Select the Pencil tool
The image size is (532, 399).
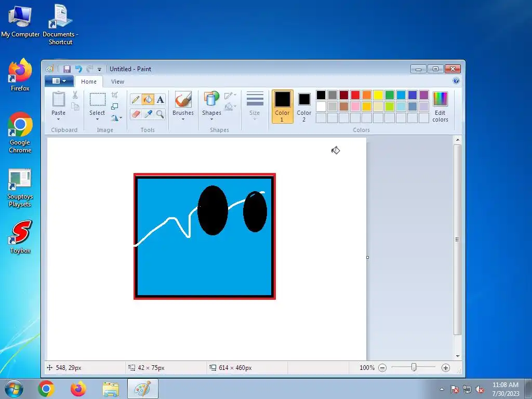(x=136, y=99)
